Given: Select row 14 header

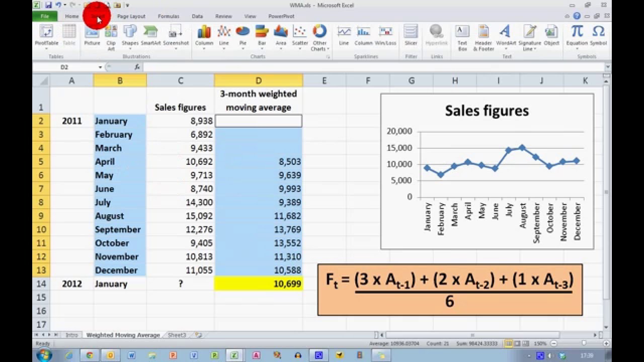Looking at the screenshot, I should pos(41,284).
